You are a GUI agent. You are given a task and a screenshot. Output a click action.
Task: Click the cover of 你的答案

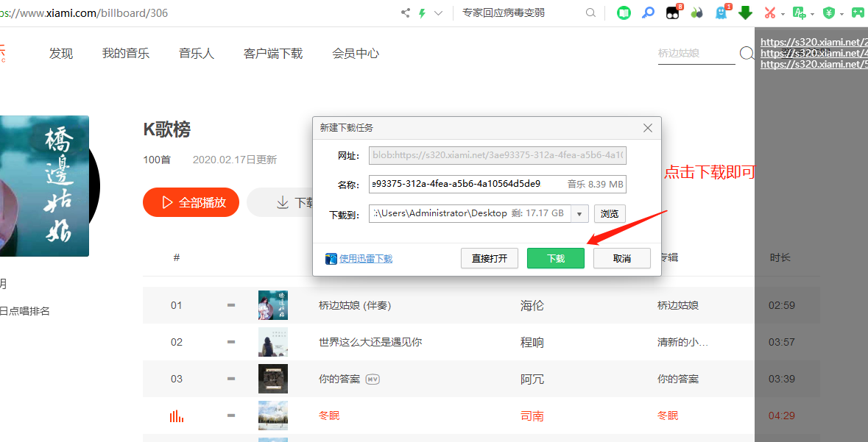[273, 379]
